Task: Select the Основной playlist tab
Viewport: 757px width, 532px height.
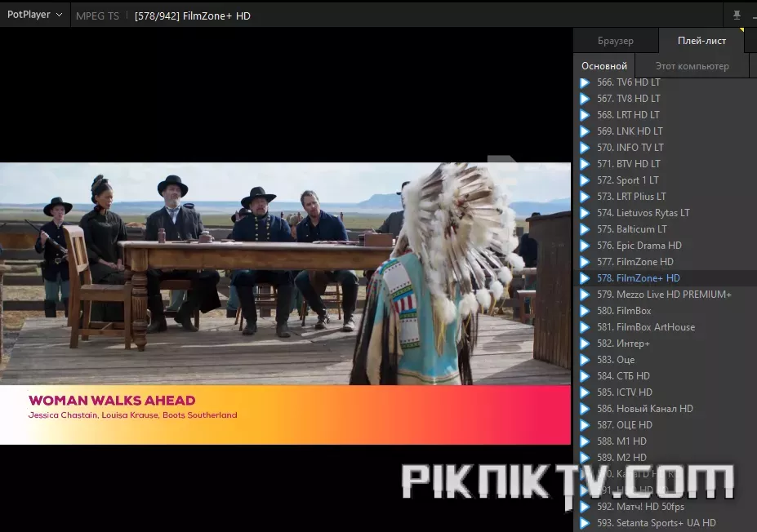Action: tap(604, 66)
